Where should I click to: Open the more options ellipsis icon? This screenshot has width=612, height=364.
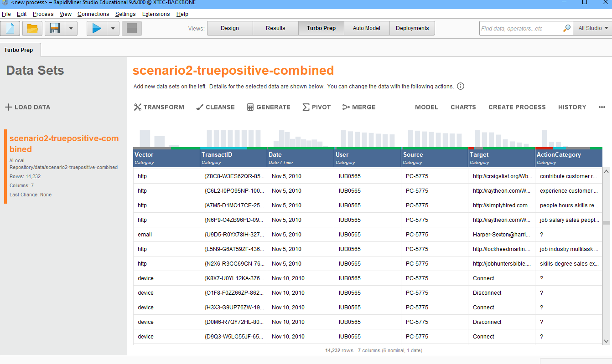[602, 107]
